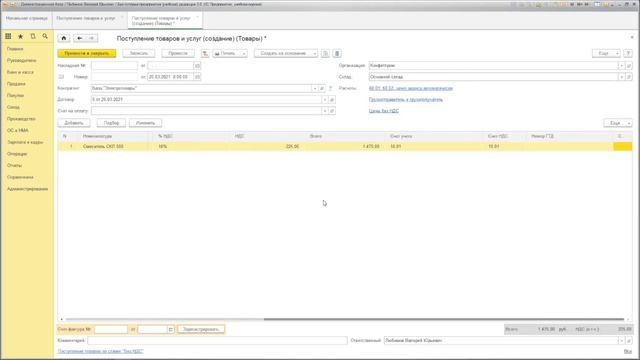Open Контрагент record with the open-form icon

(322, 88)
